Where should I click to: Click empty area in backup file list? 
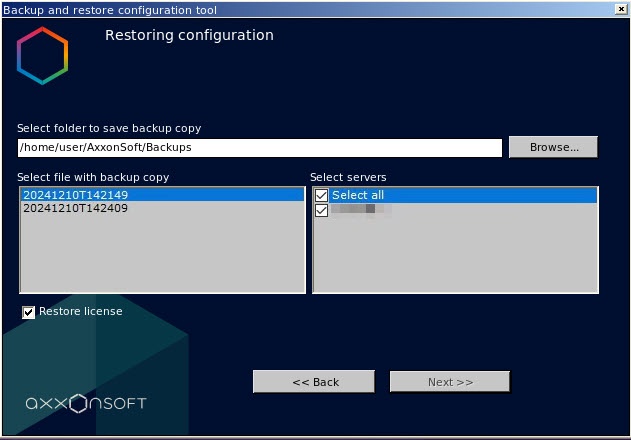tap(160, 255)
